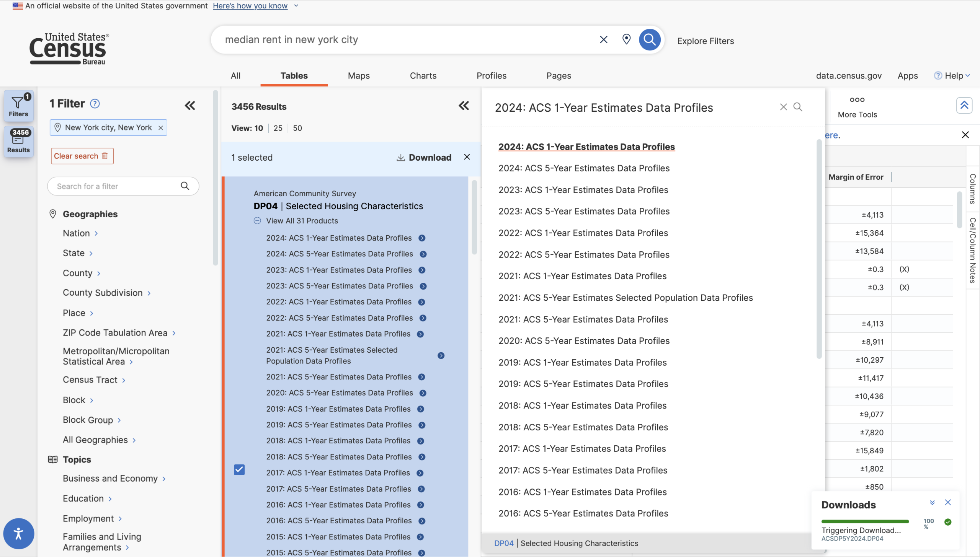Click the filter help question mark icon
Image resolution: width=980 pixels, height=557 pixels.
click(95, 104)
